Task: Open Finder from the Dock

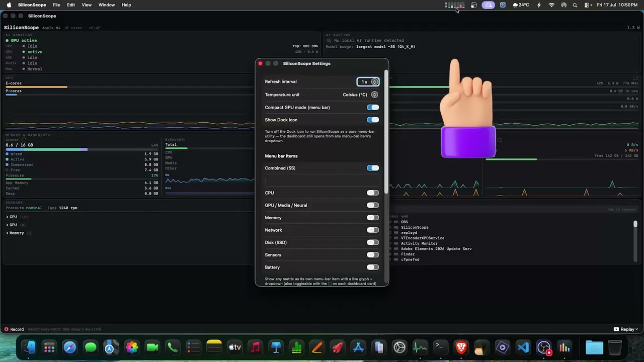Action: click(x=29, y=347)
